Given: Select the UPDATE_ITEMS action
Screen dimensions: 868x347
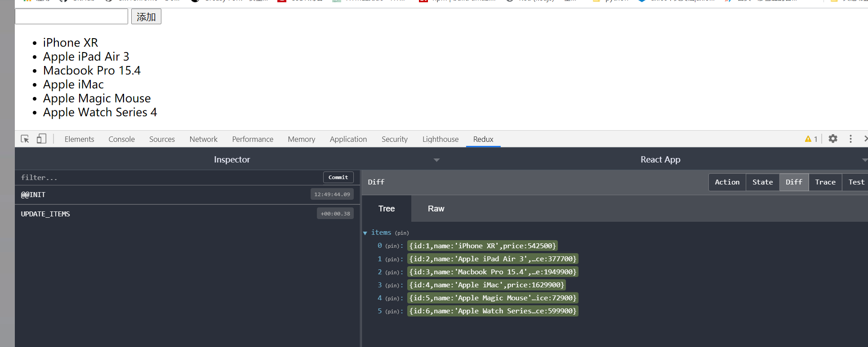Looking at the screenshot, I should (187, 214).
